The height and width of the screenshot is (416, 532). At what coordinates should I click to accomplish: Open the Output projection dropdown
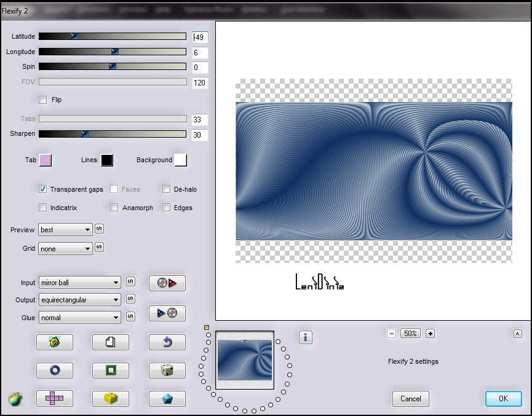80,300
